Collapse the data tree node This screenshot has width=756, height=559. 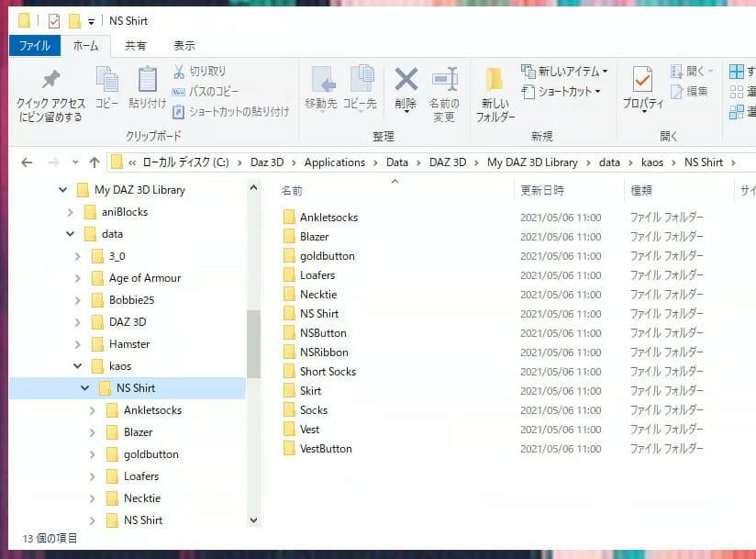71,234
